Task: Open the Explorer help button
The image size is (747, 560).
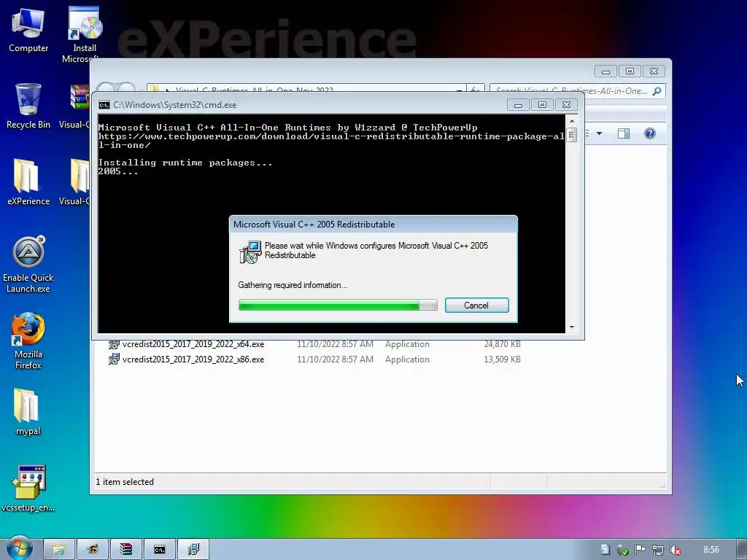Action: coord(650,133)
